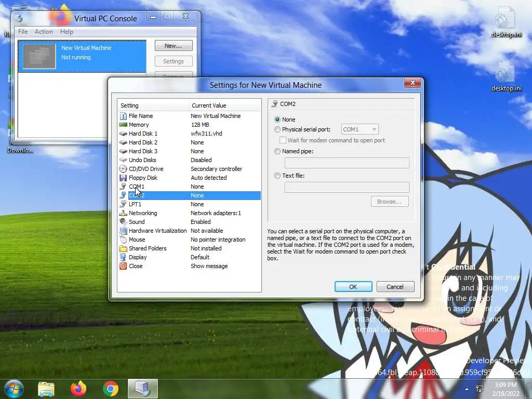Select the highlighted COM2 row value None
Screen dimensions: 532x399
point(197,195)
